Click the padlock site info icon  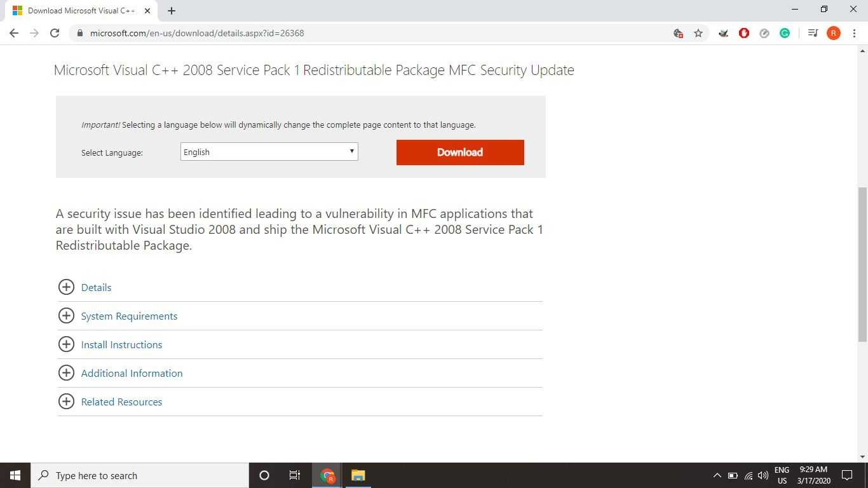click(x=79, y=33)
